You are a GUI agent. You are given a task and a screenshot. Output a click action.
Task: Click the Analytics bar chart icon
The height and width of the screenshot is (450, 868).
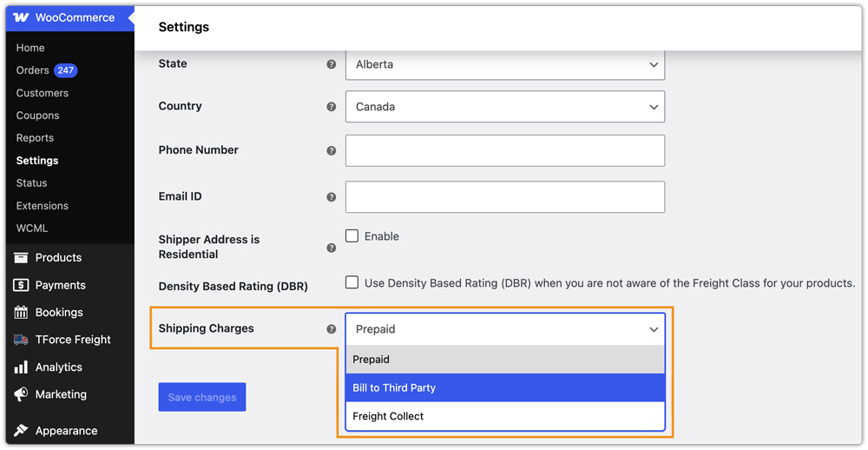[21, 367]
